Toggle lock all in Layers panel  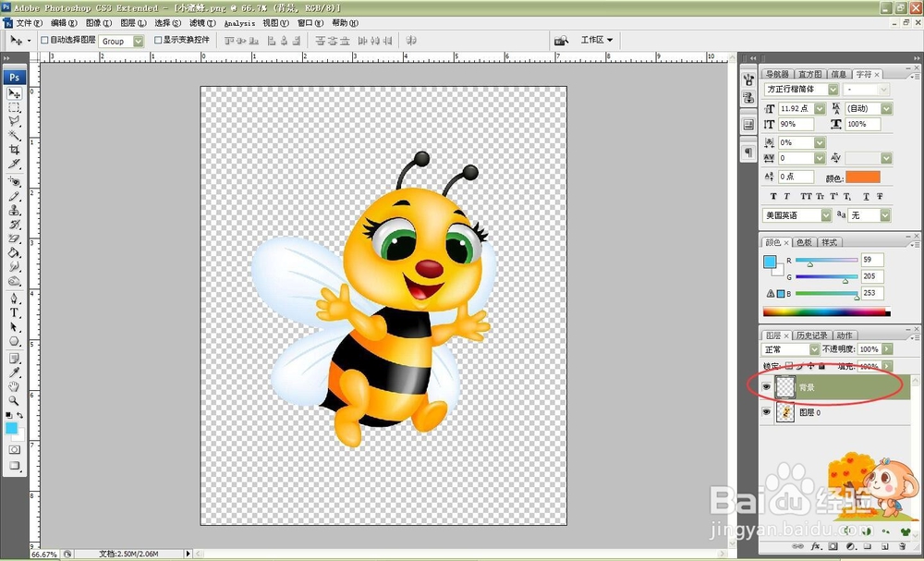(x=821, y=366)
